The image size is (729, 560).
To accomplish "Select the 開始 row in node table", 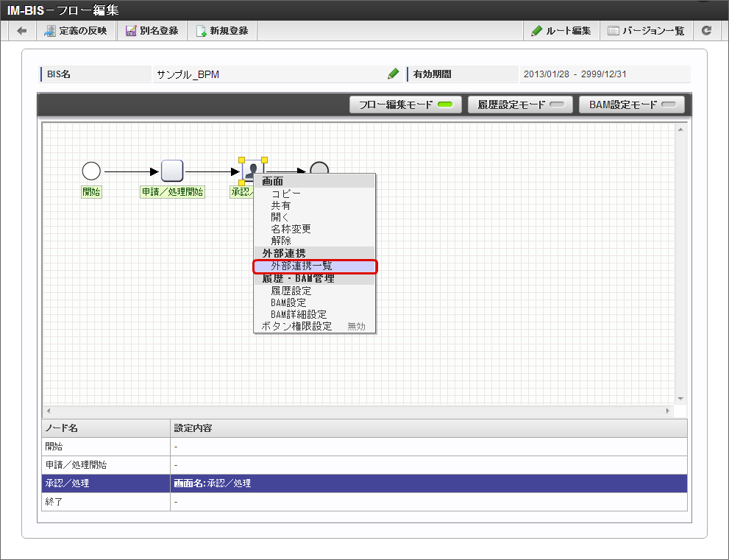I will tap(365, 447).
